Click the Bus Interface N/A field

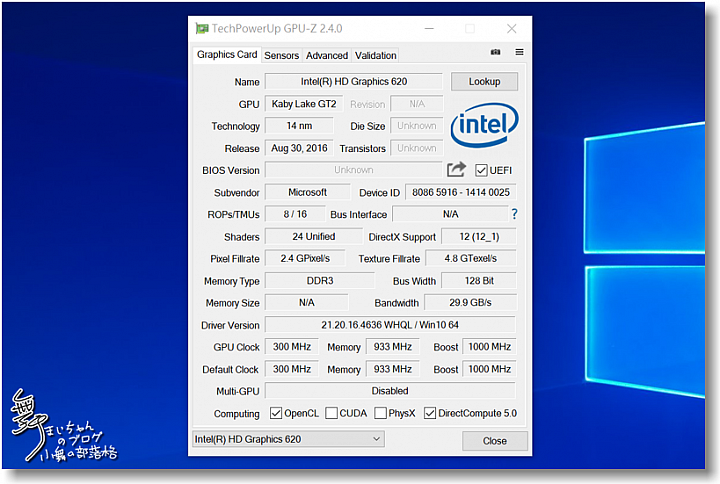point(450,214)
